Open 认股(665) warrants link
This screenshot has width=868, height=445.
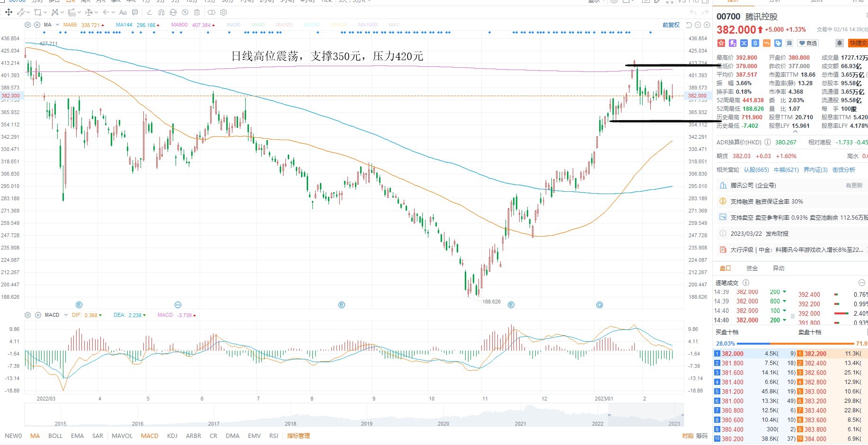(756, 169)
